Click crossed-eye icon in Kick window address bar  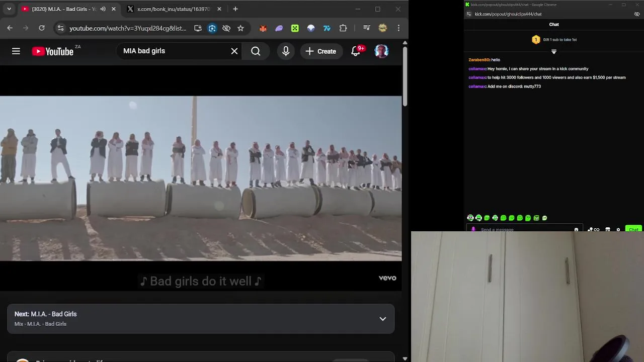637,14
